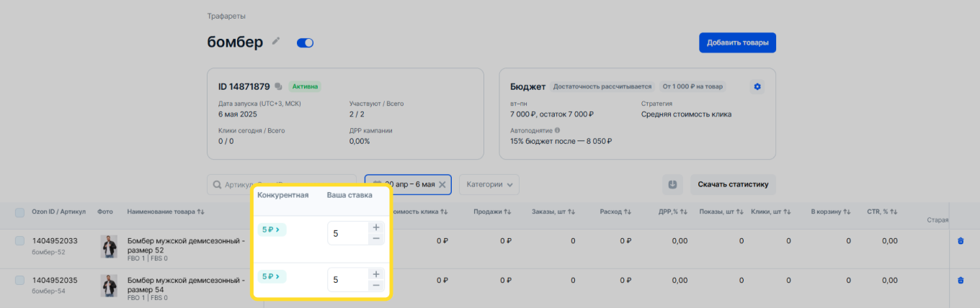Click the download icon beside Скачать статистику
Image resolution: width=980 pixels, height=308 pixels.
(672, 184)
